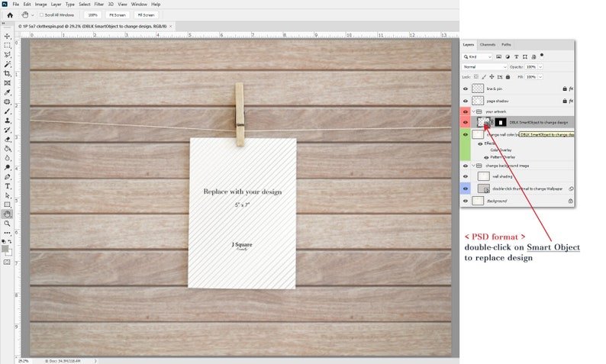Switch to the Paths tab
This screenshot has height=364, width=606.
point(506,45)
